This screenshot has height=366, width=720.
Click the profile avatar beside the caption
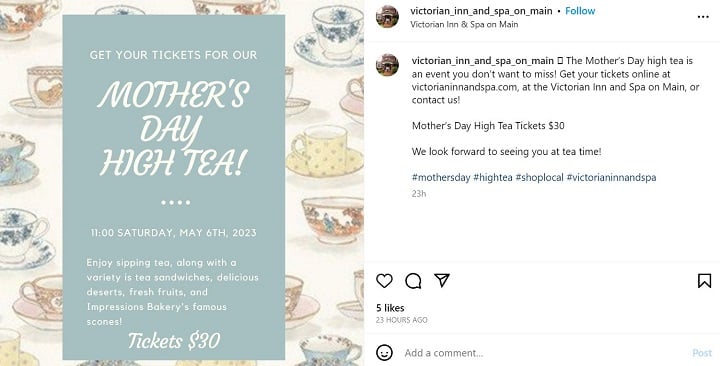point(387,65)
